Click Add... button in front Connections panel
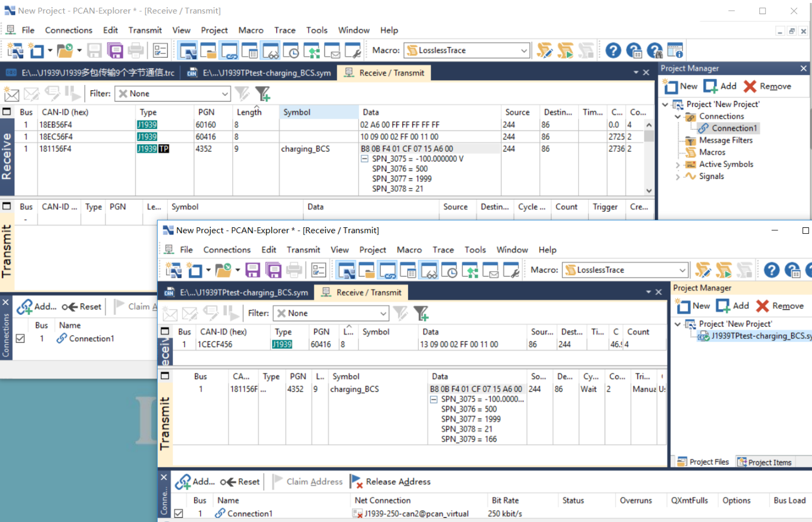 [x=195, y=482]
